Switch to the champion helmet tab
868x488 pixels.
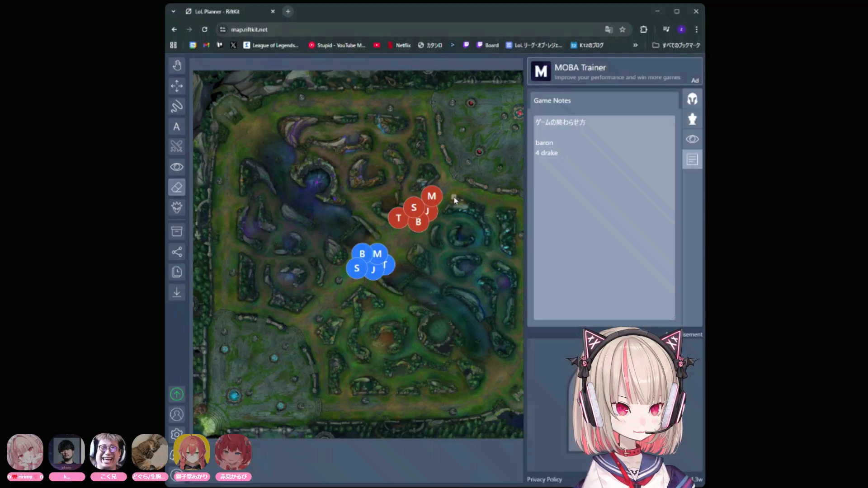(692, 99)
